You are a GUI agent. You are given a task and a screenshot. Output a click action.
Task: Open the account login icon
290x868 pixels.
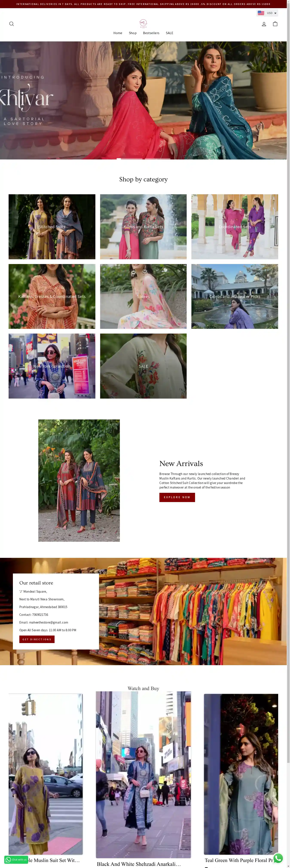[264, 24]
